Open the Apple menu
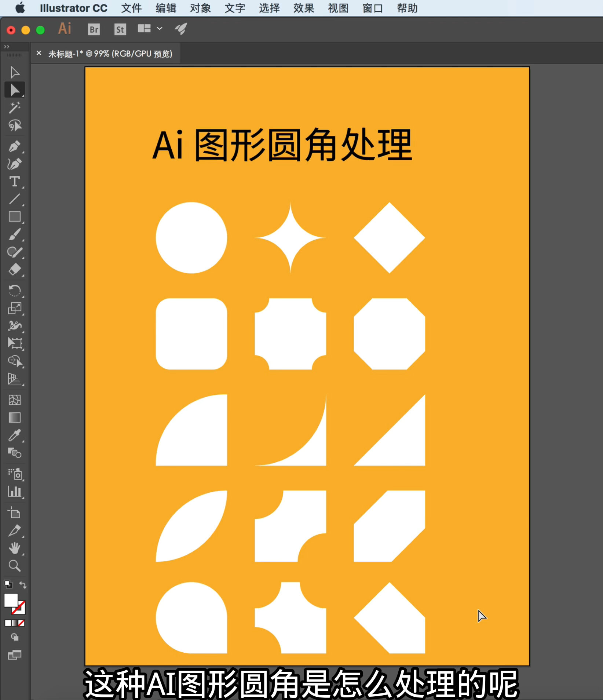 [20, 8]
